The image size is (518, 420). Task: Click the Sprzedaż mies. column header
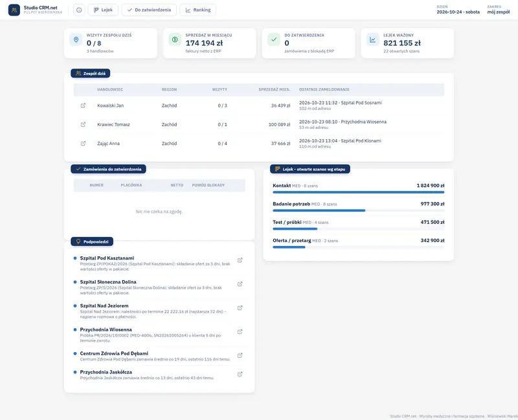[274, 89]
